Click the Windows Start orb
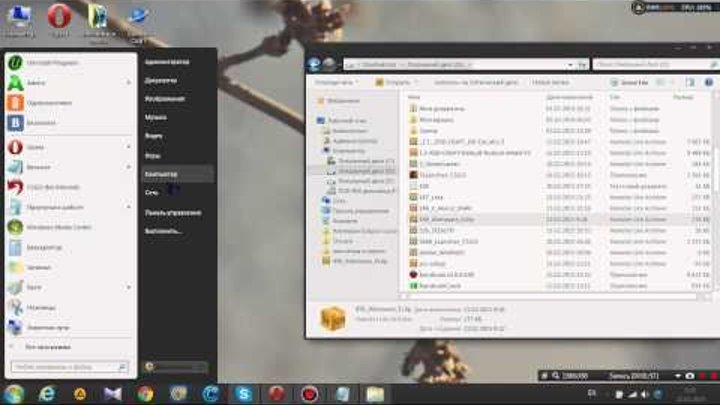 point(14,393)
